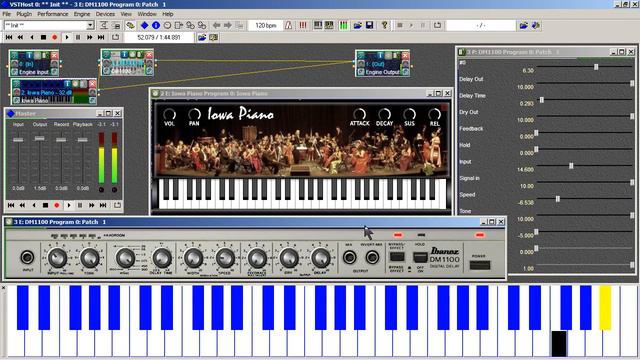The width and height of the screenshot is (640, 360).
Task: Toggle the DM1100 Bypass/Effect switch
Action: [x=397, y=257]
